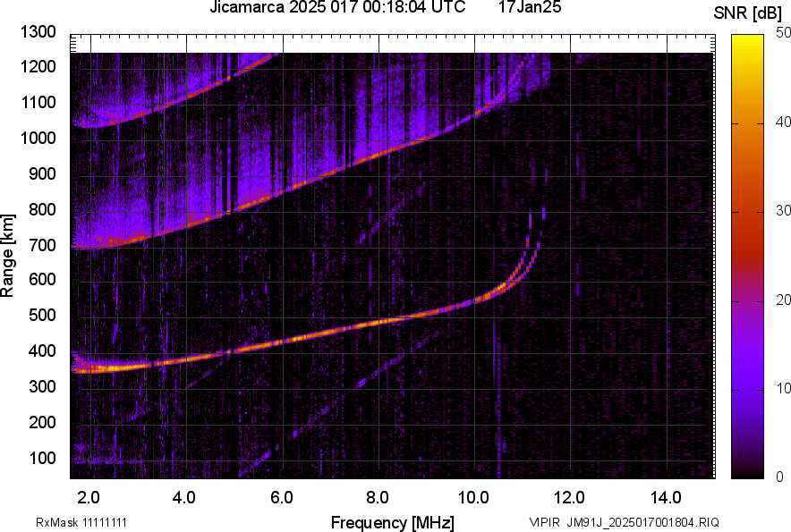The height and width of the screenshot is (532, 791).
Task: Click the Jicamarca timestamp title text
Action: point(336,8)
